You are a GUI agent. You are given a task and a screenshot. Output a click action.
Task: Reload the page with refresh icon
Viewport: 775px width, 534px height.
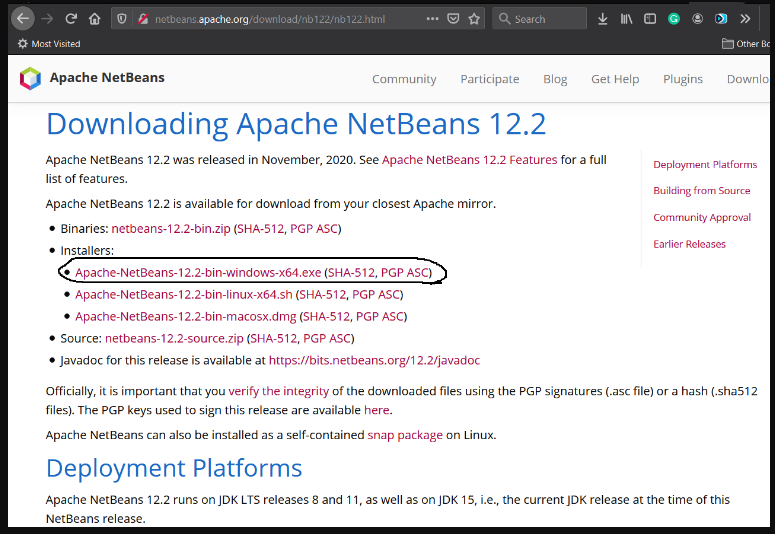click(x=71, y=19)
